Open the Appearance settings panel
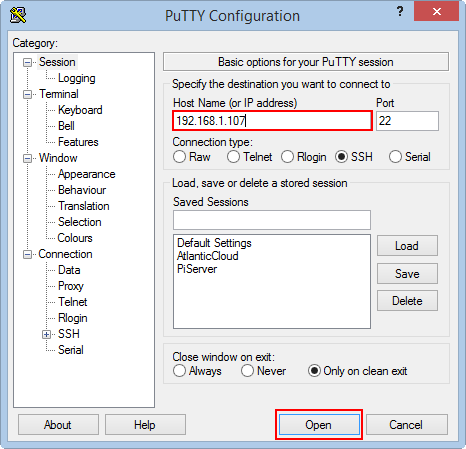This screenshot has height=449, width=466. [87, 174]
